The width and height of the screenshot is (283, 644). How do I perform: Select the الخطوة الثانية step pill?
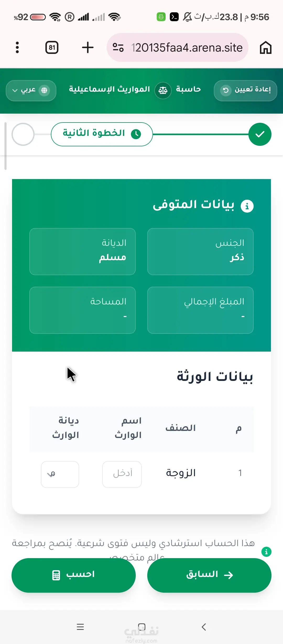pyautogui.click(x=102, y=134)
